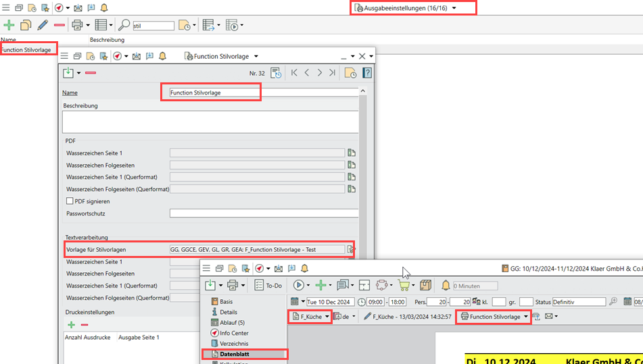Click the help question mark icon in dialog
643x364 pixels.
[x=367, y=73]
